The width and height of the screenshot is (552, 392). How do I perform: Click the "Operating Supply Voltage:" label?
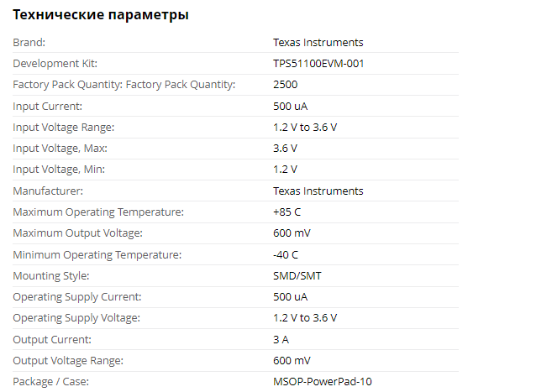click(x=76, y=318)
